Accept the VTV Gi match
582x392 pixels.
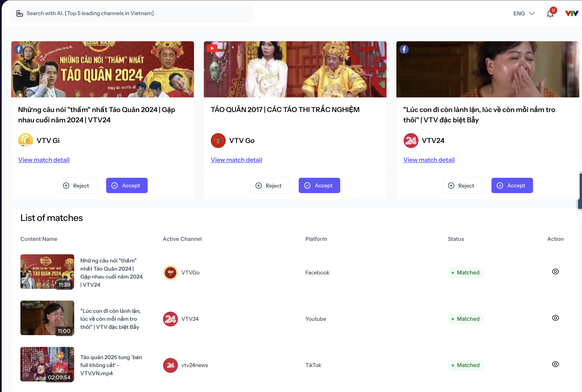pos(127,185)
